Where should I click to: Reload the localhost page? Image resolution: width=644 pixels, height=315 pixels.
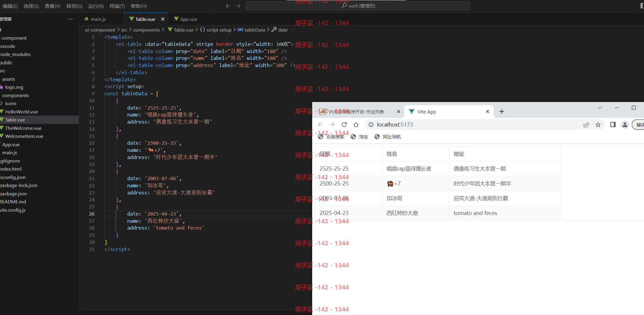point(344,125)
